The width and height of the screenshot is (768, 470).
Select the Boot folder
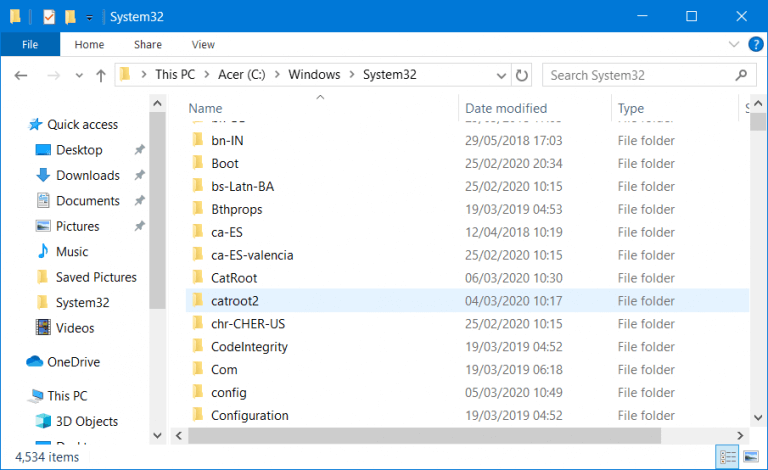225,164
